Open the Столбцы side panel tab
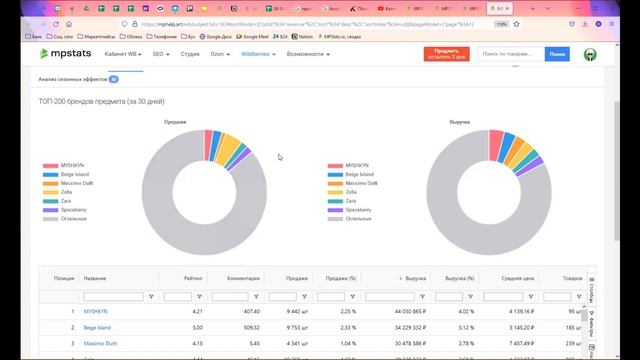The width and height of the screenshot is (640, 360). [591, 290]
